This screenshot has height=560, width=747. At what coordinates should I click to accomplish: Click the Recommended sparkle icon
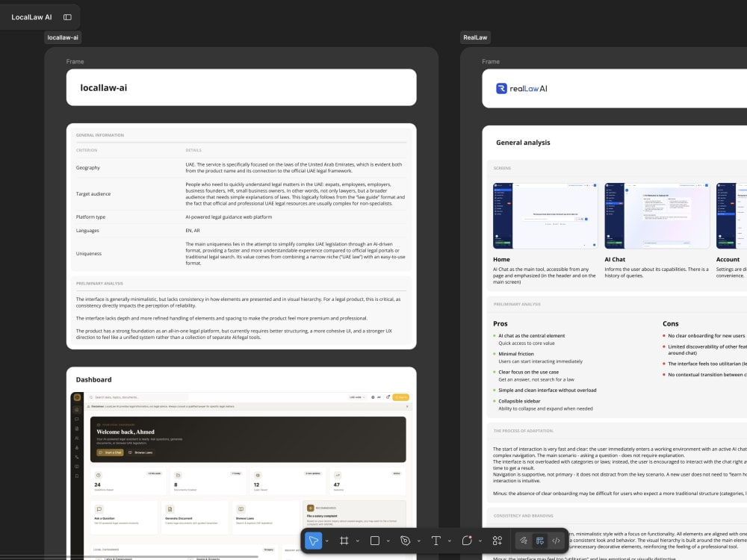(310, 508)
